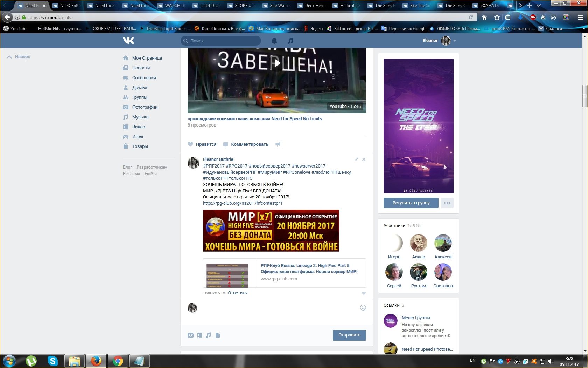Attach an audio track to the comment
The height and width of the screenshot is (368, 588).
208,335
